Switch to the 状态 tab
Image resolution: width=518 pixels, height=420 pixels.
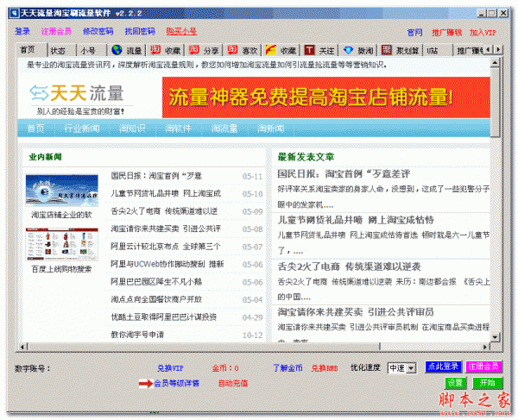tap(58, 51)
